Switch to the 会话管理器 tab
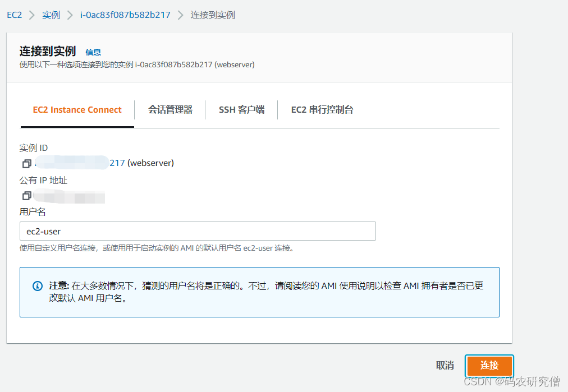Screen dimensions: 568x392 click(170, 110)
